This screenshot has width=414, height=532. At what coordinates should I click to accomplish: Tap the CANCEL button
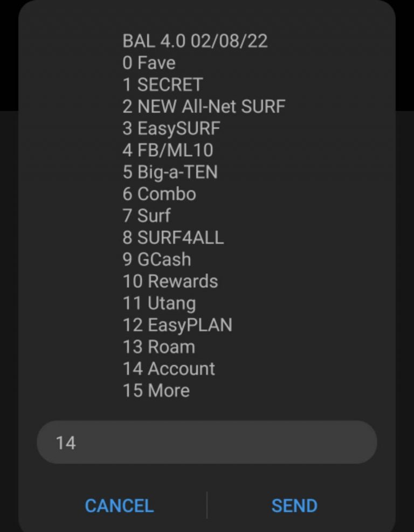pyautogui.click(x=119, y=506)
